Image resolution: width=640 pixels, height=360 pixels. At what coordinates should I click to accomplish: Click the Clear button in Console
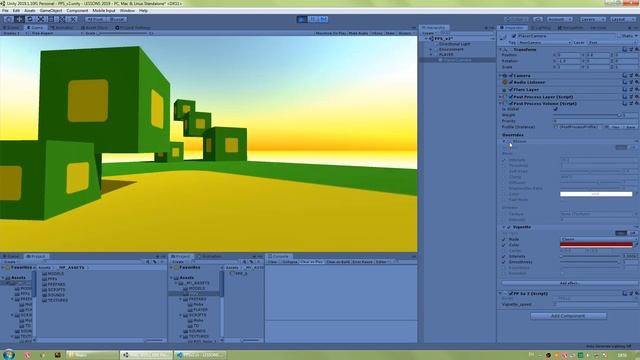pyautogui.click(x=273, y=262)
